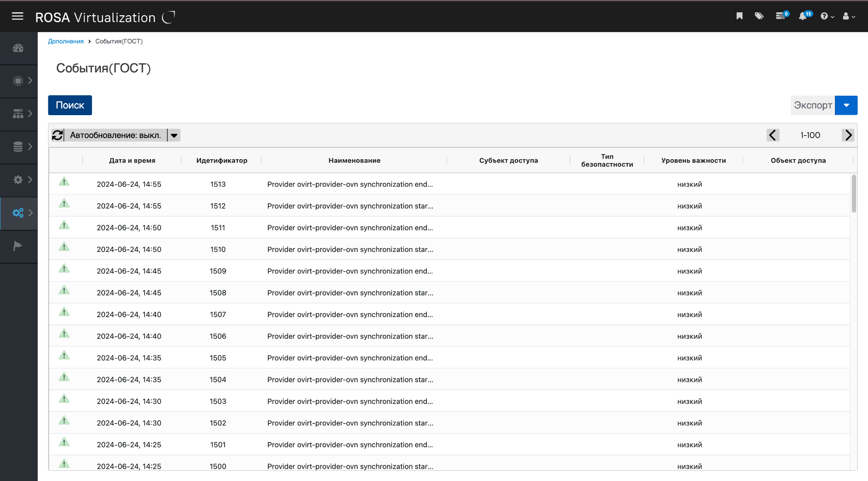The height and width of the screenshot is (481, 868).
Task: Click warning icon on event 1513 row
Action: [x=64, y=182]
